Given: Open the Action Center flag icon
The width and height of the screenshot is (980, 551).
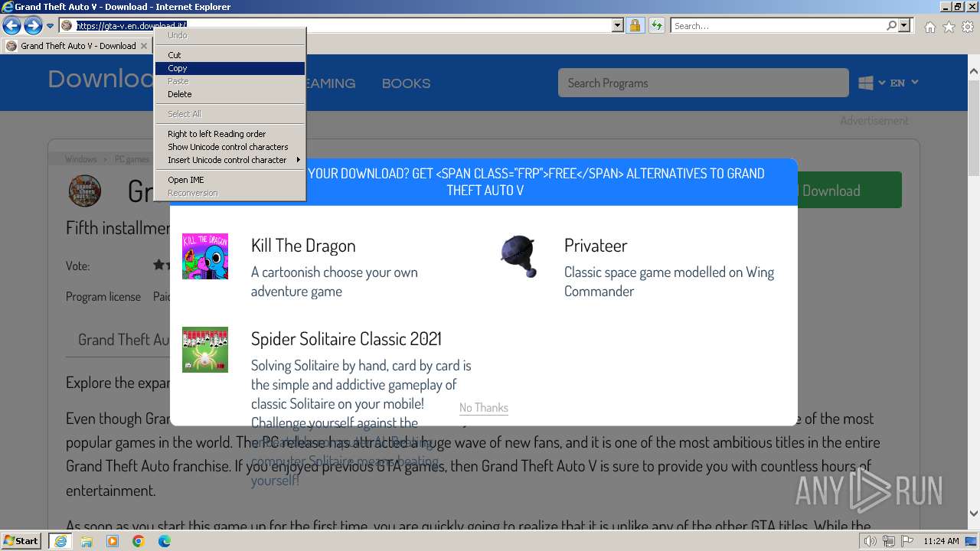Looking at the screenshot, I should pos(906,541).
